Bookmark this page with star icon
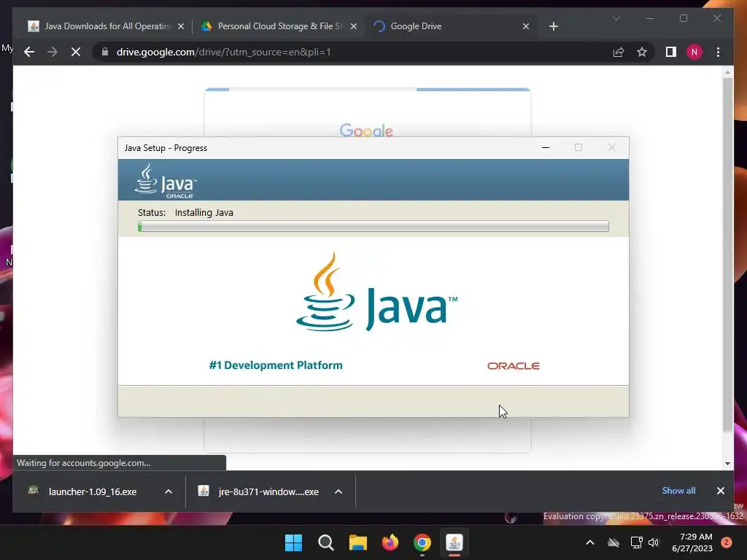Screen dimensions: 747x560 click(x=642, y=52)
